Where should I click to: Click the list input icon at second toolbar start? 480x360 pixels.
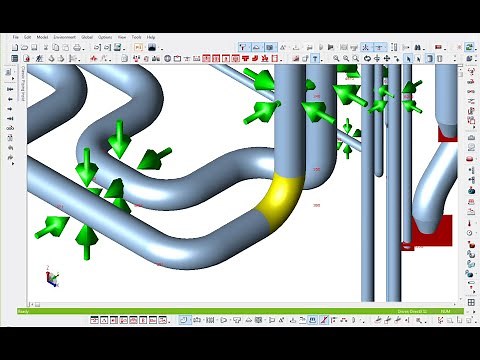[x=14, y=59]
